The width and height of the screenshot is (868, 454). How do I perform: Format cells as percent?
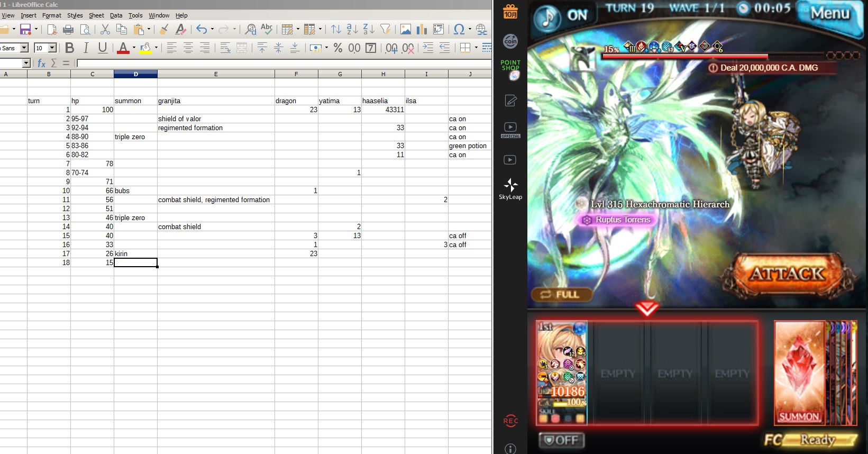coord(338,48)
